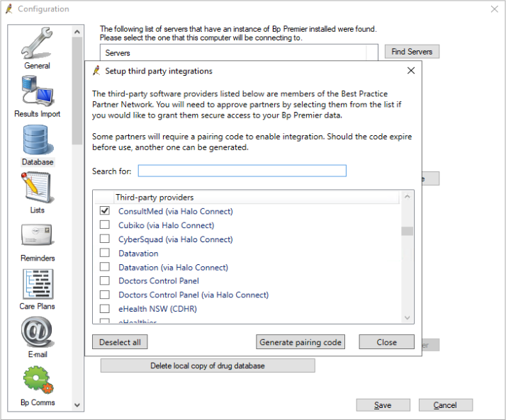
Task: Tick the Cubiko (via Halo Connect) checkbox
Action: (x=105, y=225)
